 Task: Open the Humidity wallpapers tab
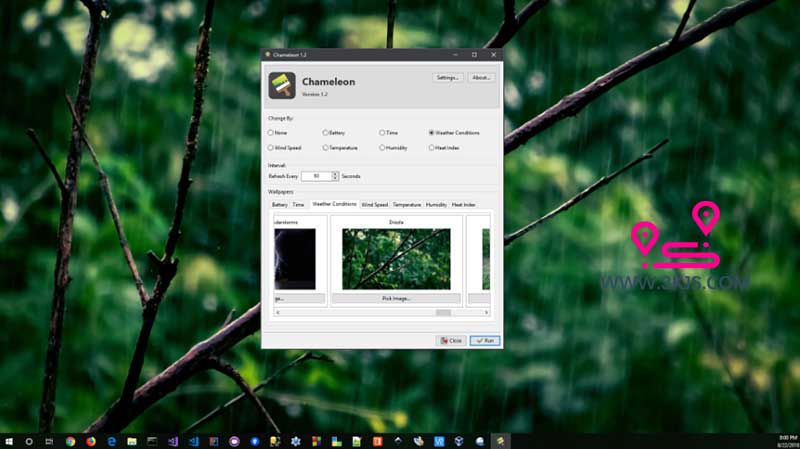pyautogui.click(x=436, y=204)
